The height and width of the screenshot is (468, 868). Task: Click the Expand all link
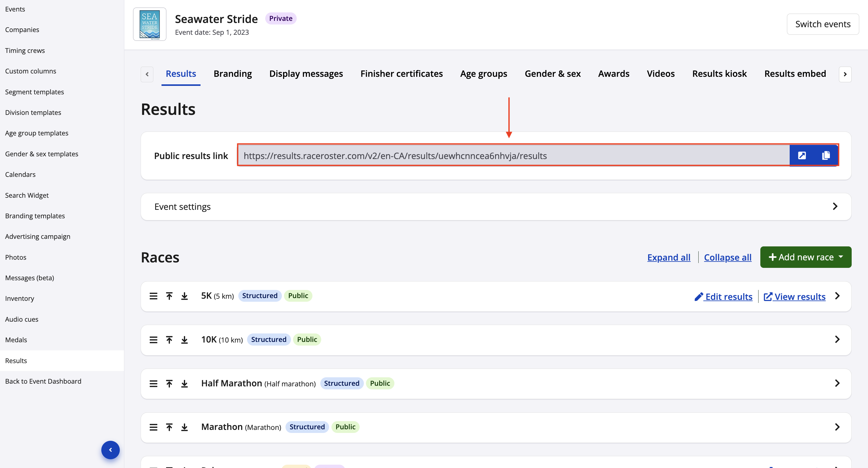[668, 257]
